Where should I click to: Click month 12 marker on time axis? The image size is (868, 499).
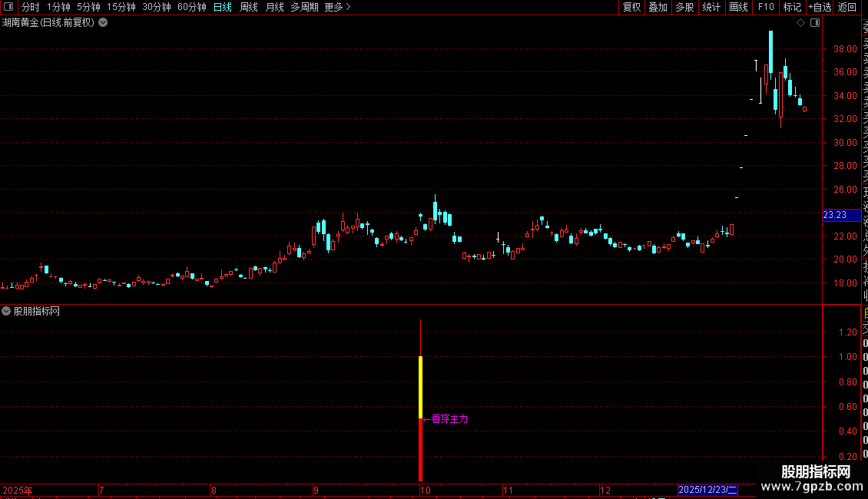point(605,490)
